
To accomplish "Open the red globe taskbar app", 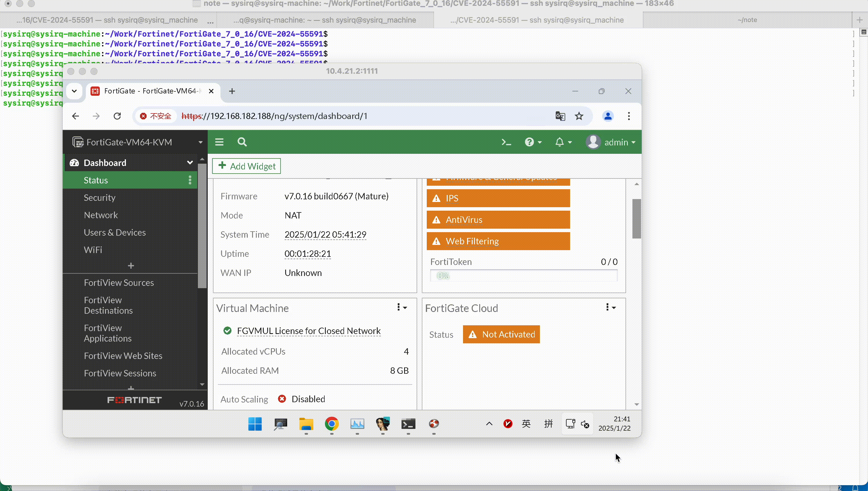I will coord(434,424).
